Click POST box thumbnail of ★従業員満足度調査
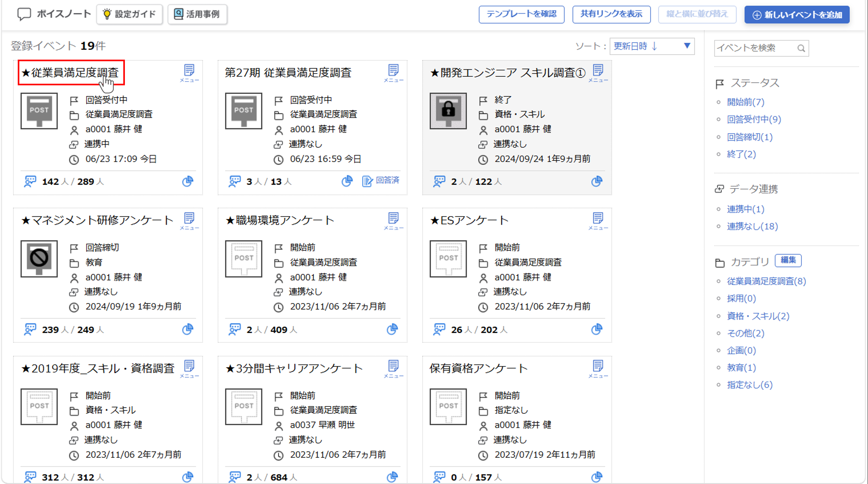The width and height of the screenshot is (868, 484). pyautogui.click(x=39, y=111)
